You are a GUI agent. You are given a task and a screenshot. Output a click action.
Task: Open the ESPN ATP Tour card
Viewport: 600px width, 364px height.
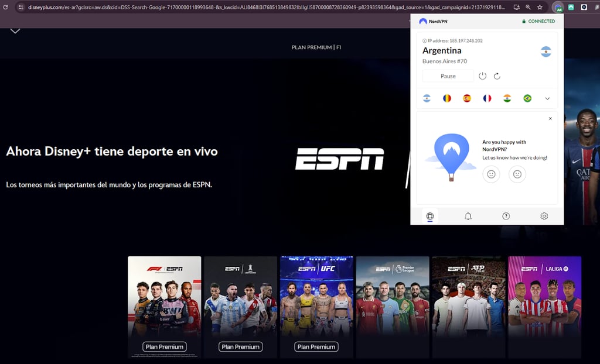(x=469, y=307)
